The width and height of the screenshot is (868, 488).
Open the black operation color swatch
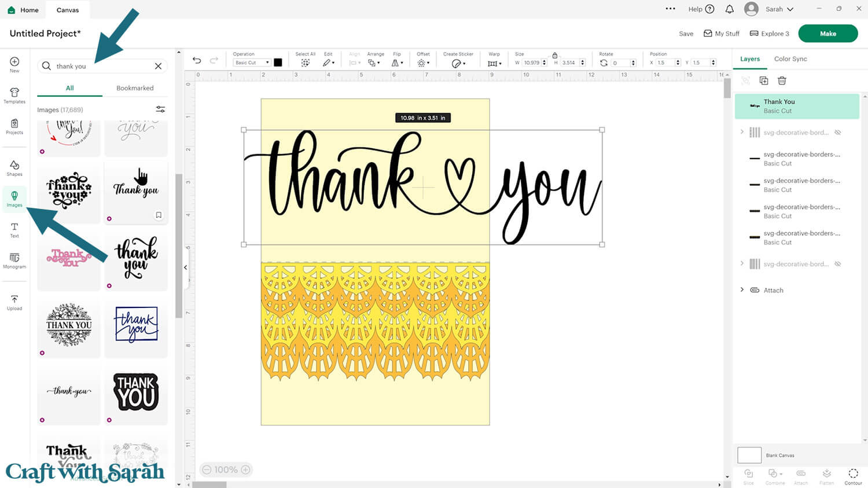coord(278,63)
